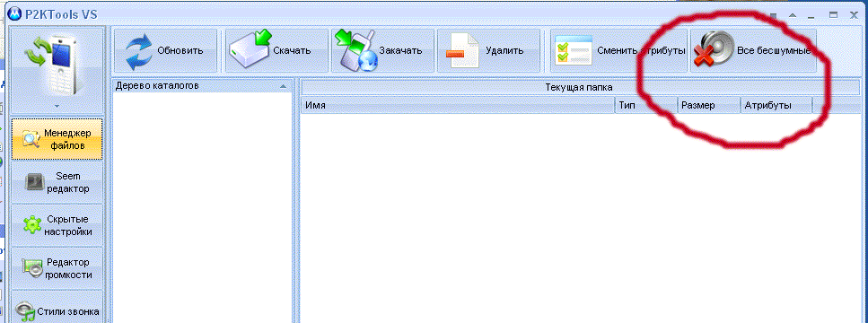Sort by the Размер column header

click(710, 105)
